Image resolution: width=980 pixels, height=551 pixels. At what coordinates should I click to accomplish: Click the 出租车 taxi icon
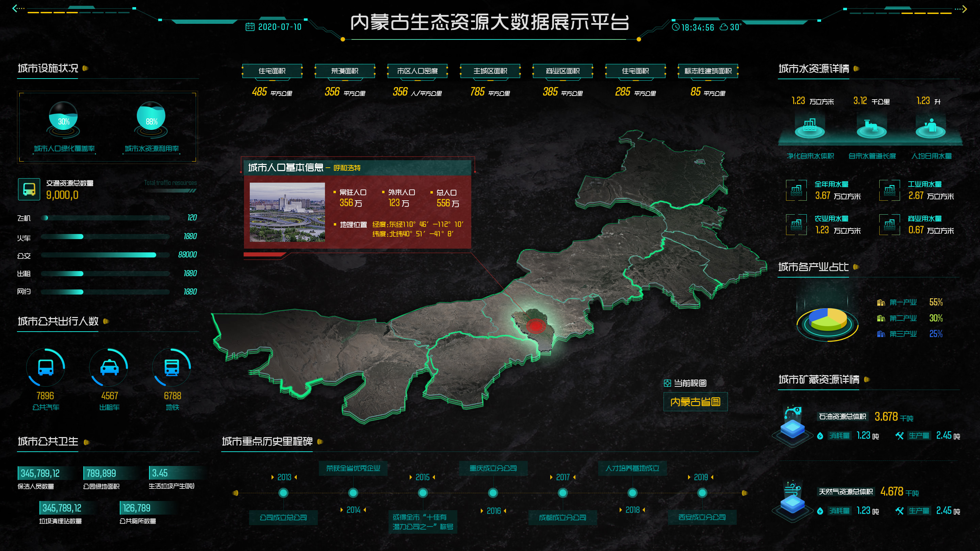pos(109,367)
